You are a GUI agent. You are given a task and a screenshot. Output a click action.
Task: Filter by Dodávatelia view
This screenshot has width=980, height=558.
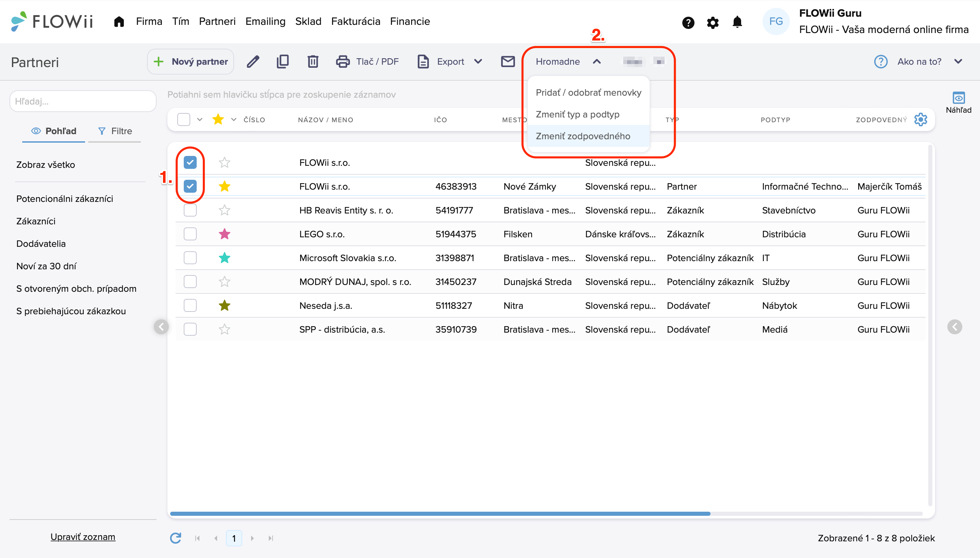41,244
